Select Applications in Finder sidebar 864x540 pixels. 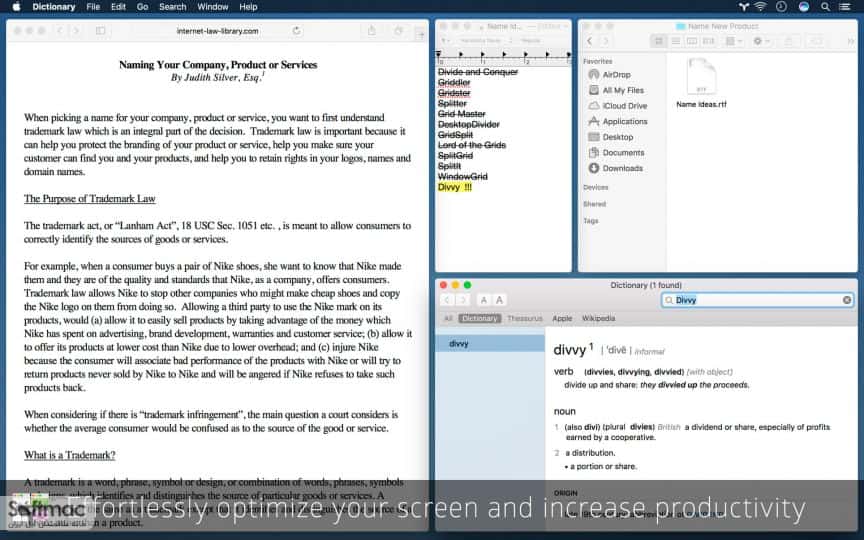[618, 121]
